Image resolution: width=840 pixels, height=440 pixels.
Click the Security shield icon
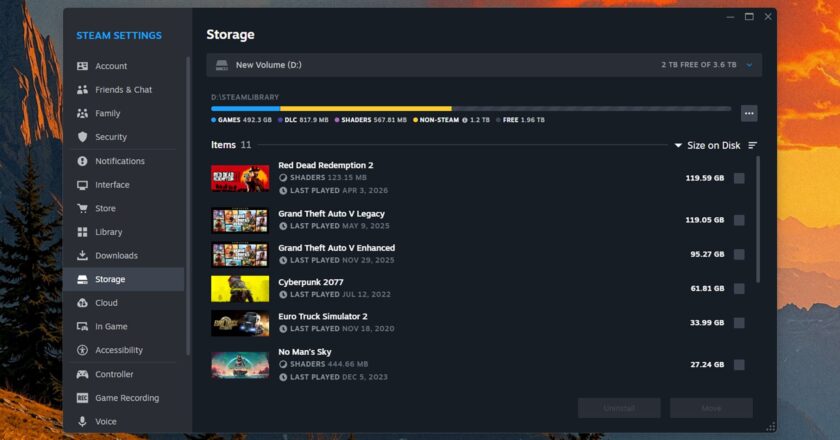pos(82,137)
